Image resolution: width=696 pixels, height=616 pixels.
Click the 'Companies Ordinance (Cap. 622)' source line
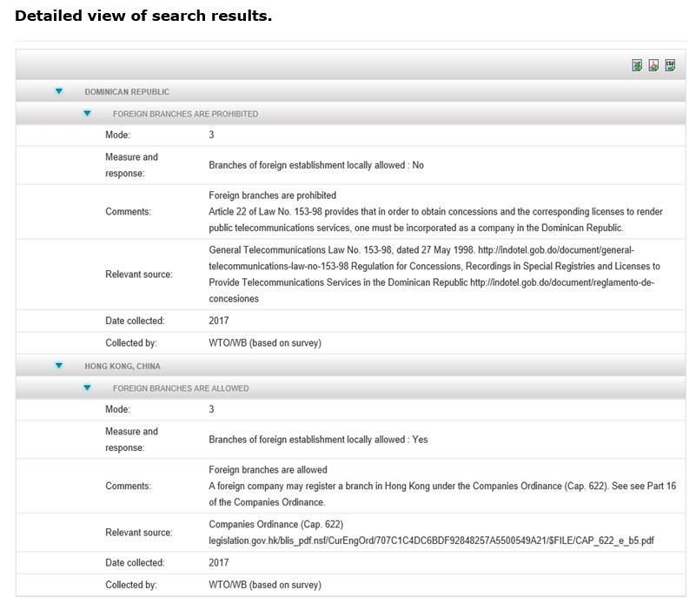(276, 524)
